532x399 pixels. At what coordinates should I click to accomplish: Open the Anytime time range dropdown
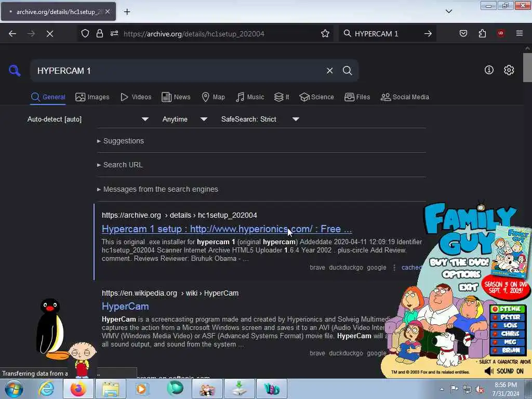click(x=184, y=119)
